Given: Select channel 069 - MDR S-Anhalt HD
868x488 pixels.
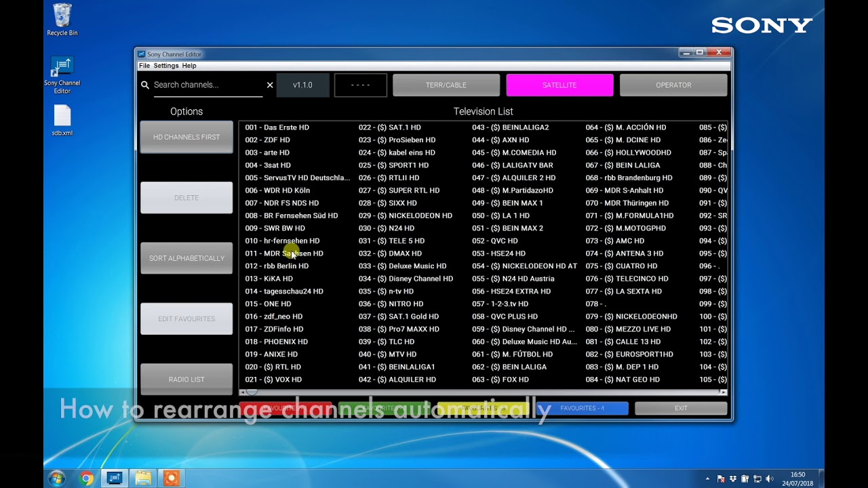Looking at the screenshot, I should click(x=624, y=190).
